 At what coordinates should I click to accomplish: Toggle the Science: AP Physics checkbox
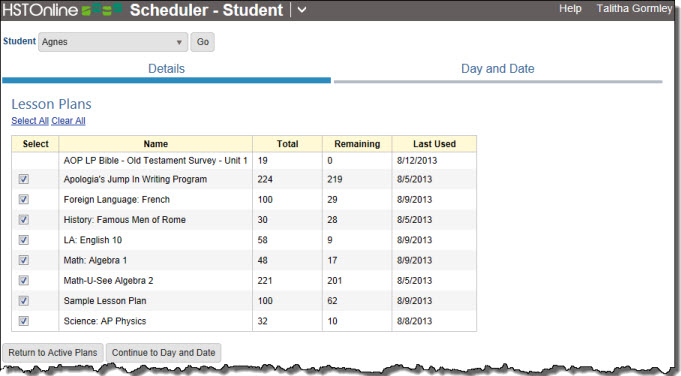click(23, 321)
